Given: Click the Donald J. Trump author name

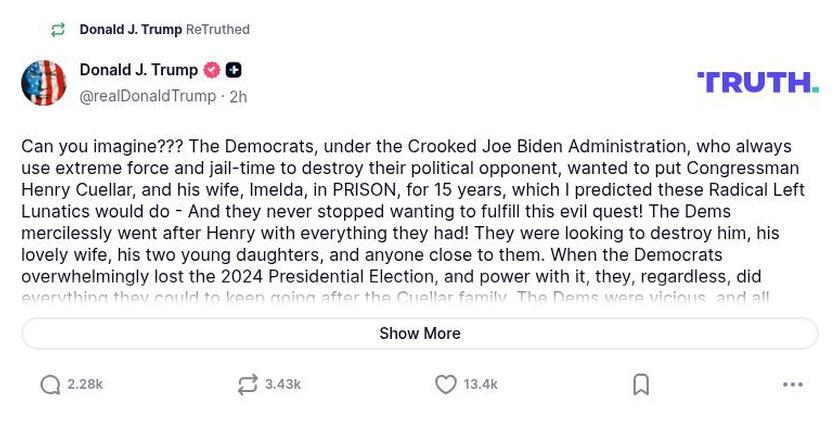Looking at the screenshot, I should tap(138, 70).
